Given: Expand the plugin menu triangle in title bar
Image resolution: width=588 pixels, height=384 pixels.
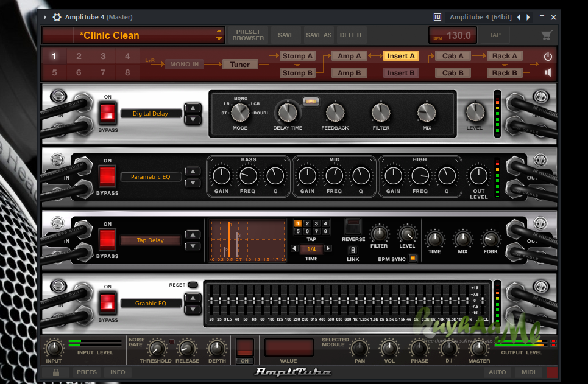Looking at the screenshot, I should click(44, 17).
